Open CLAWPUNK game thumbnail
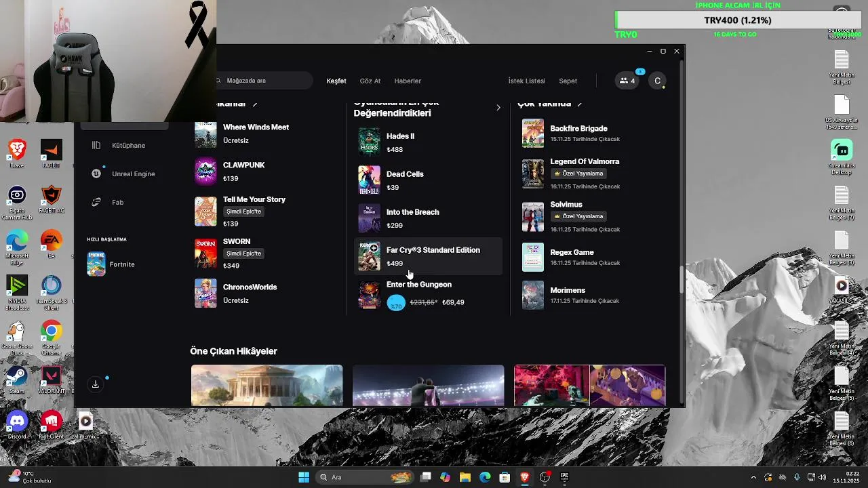This screenshot has height=488, width=868. (205, 171)
